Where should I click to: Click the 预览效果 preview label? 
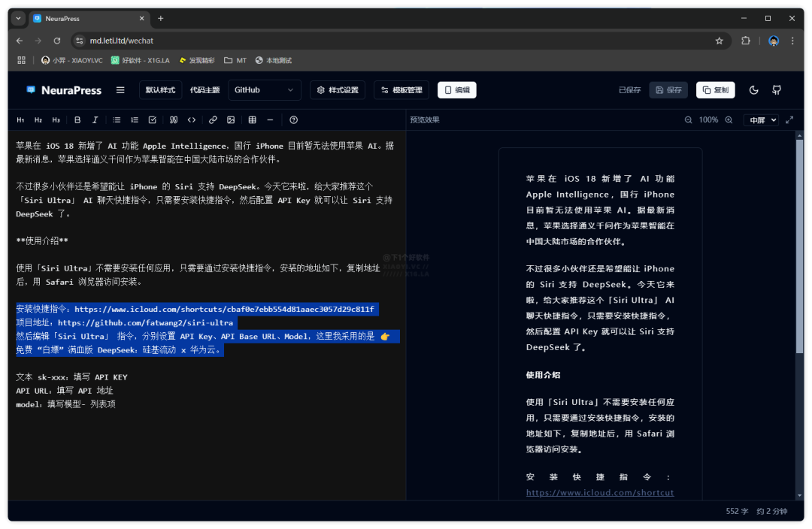(425, 120)
